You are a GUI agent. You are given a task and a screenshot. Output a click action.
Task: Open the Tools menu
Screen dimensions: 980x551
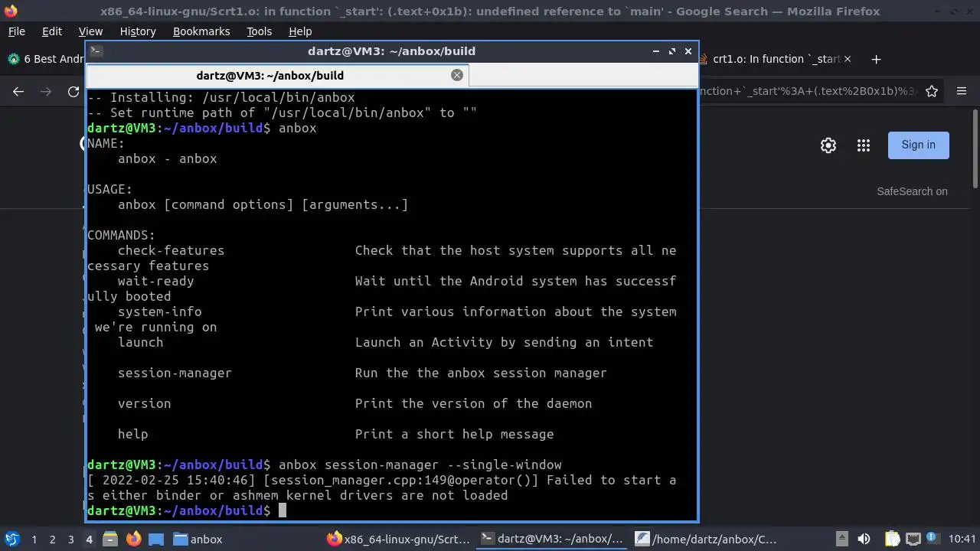[x=259, y=31]
